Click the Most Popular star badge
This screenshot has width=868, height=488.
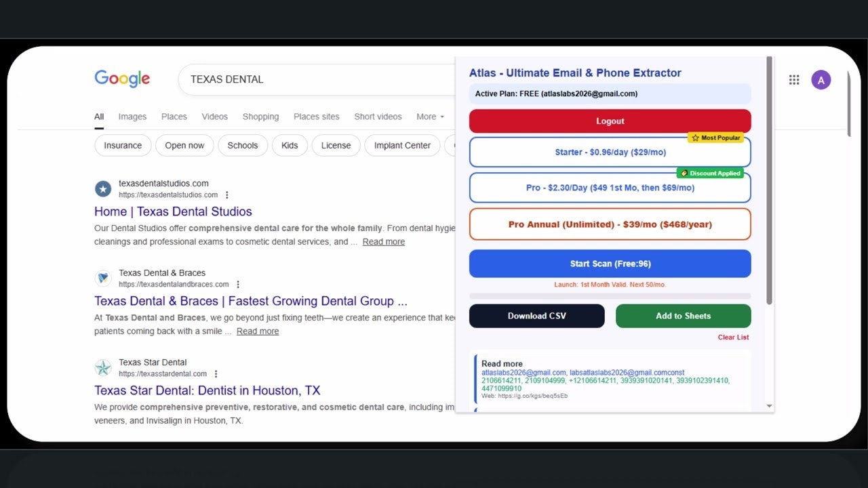(715, 138)
